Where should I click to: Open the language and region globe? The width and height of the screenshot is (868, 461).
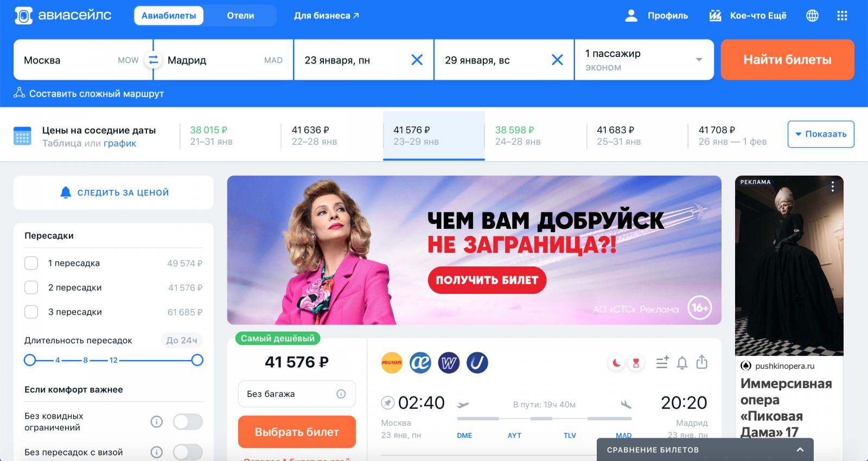tap(812, 16)
